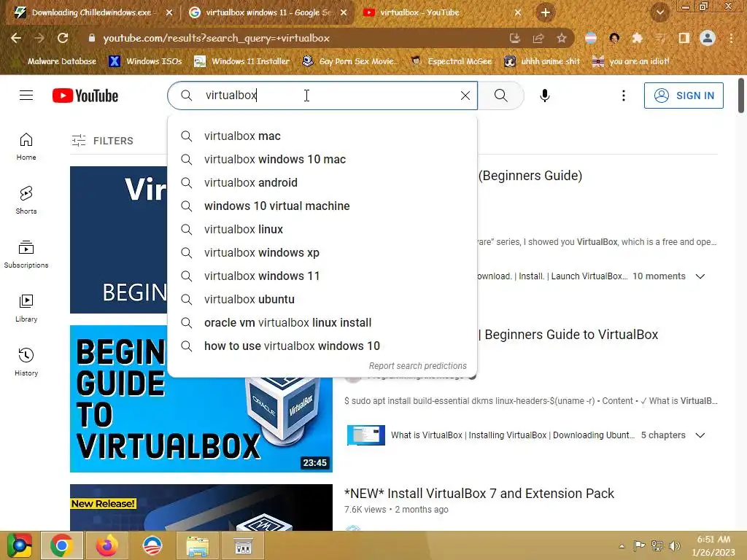747x560 pixels.
Task: Expand the '10 moments' chevron
Action: tap(700, 276)
